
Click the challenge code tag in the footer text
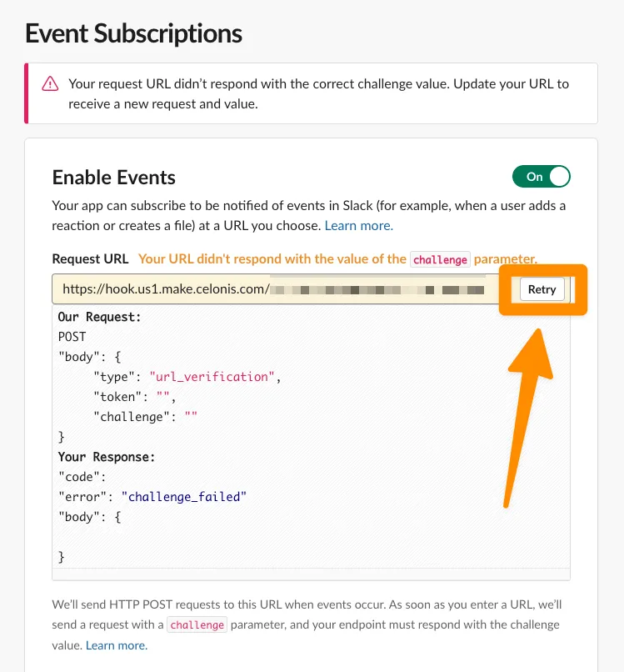[x=197, y=624]
